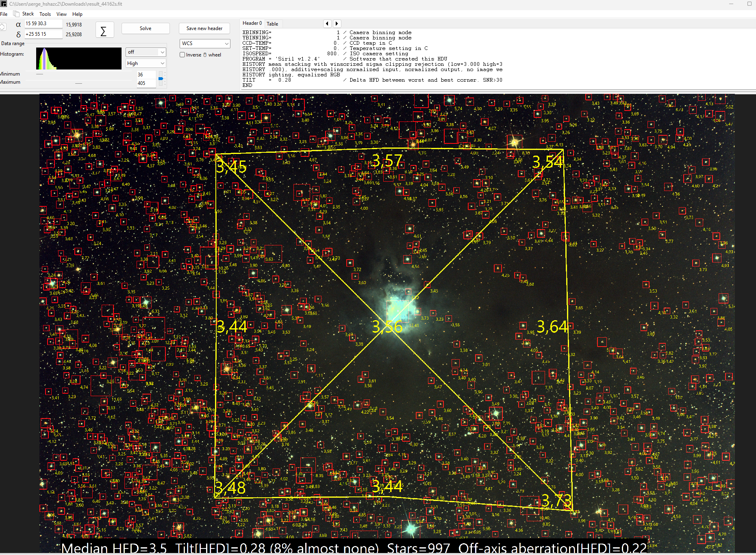
Task: Maximize the ASTAP window
Action: [x=749, y=4]
